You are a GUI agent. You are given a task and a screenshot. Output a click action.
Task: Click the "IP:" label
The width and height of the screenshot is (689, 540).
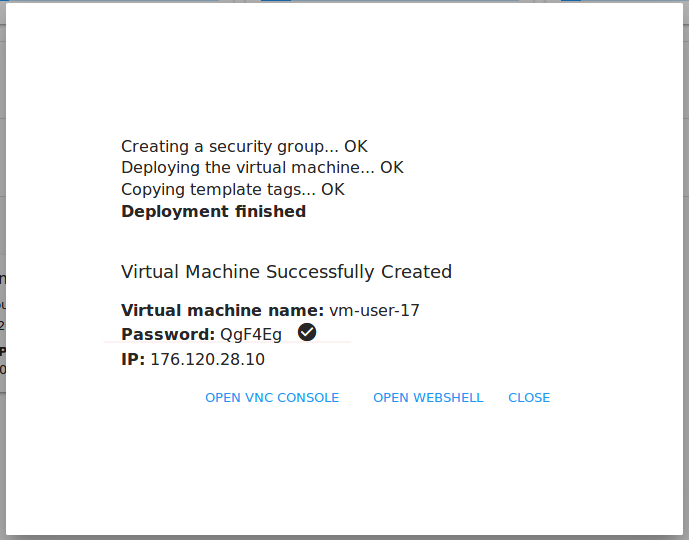coord(133,360)
